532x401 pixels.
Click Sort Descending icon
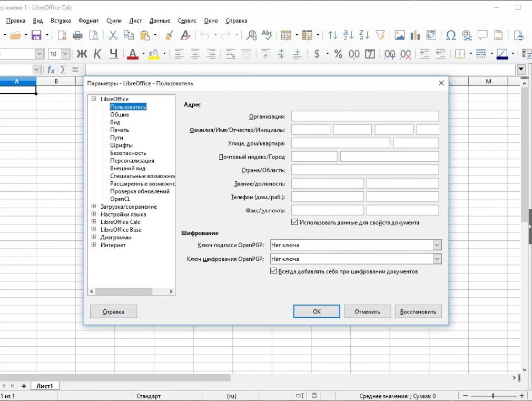(x=364, y=35)
